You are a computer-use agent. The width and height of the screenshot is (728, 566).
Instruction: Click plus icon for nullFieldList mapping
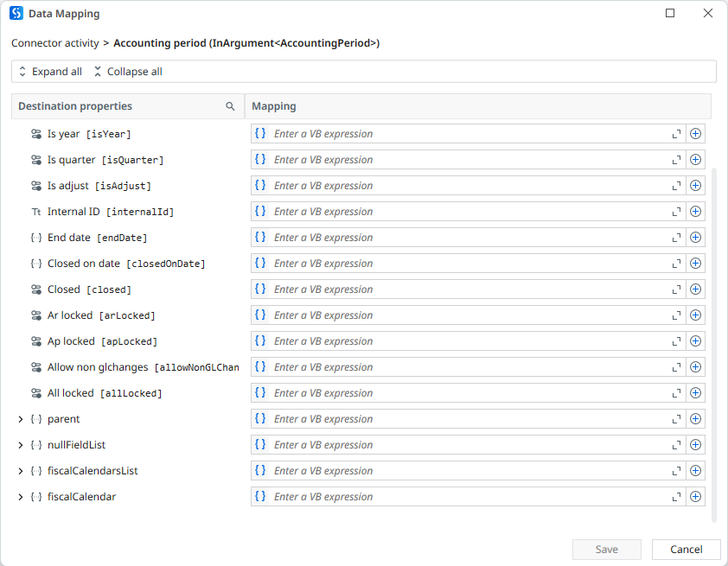pyautogui.click(x=695, y=445)
